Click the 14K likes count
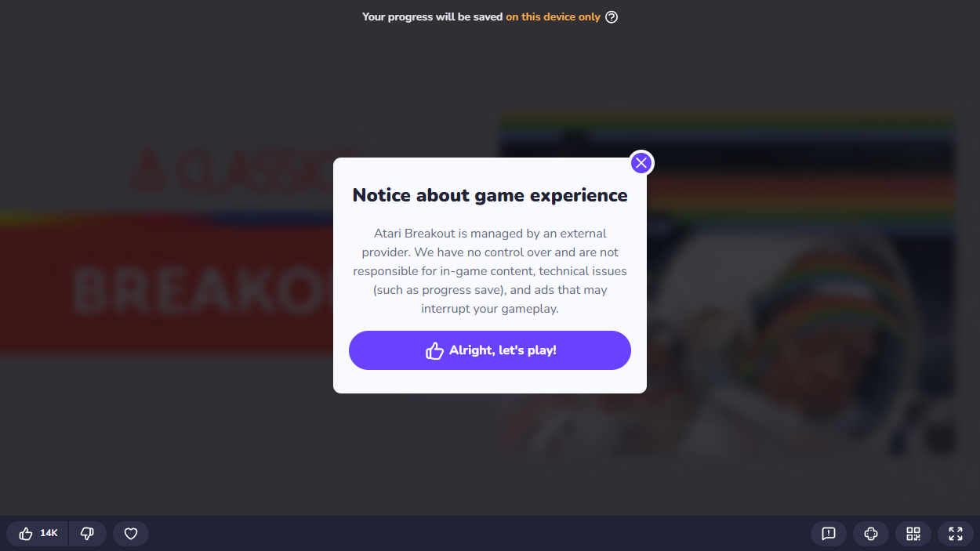This screenshot has height=551, width=980. coord(49,533)
